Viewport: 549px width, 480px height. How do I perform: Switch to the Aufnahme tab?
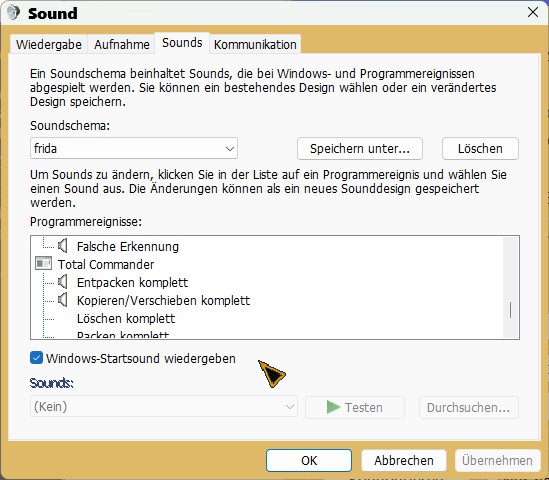[x=121, y=44]
